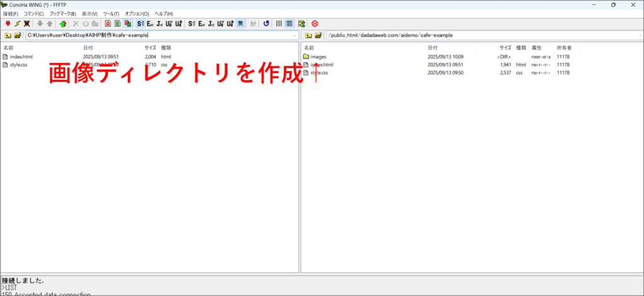Switch to ASCII transfer mode (red A)

108,23
